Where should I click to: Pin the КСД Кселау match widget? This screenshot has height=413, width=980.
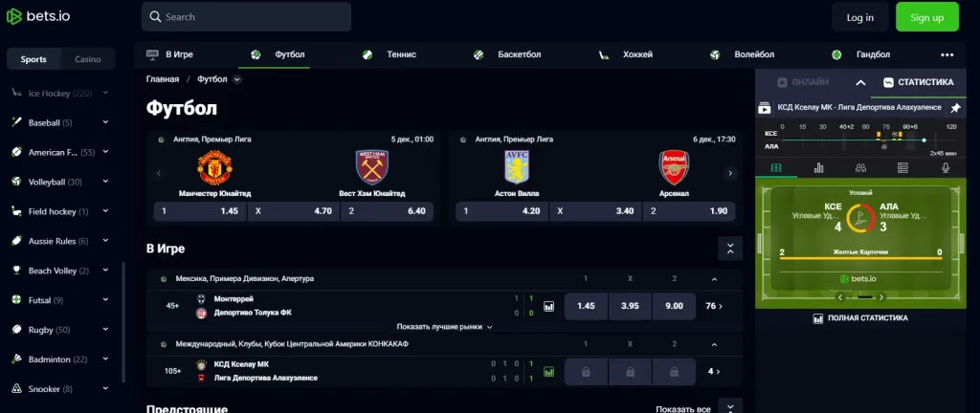click(x=956, y=108)
